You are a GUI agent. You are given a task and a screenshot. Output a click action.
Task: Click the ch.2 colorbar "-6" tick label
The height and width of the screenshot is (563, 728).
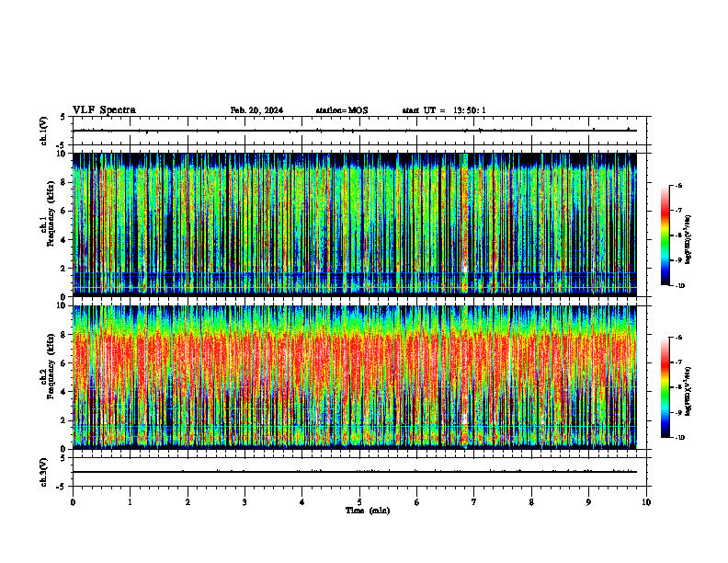point(678,338)
